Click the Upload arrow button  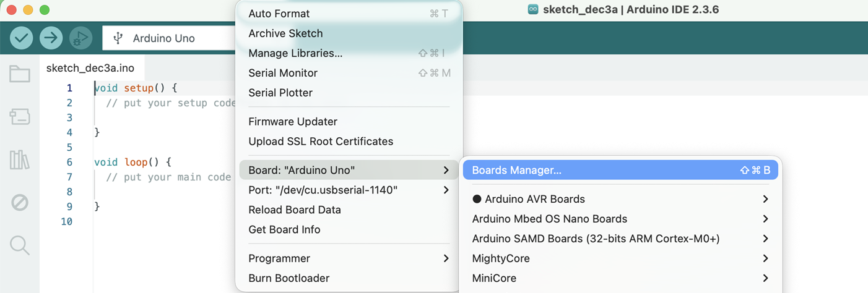[x=51, y=38]
